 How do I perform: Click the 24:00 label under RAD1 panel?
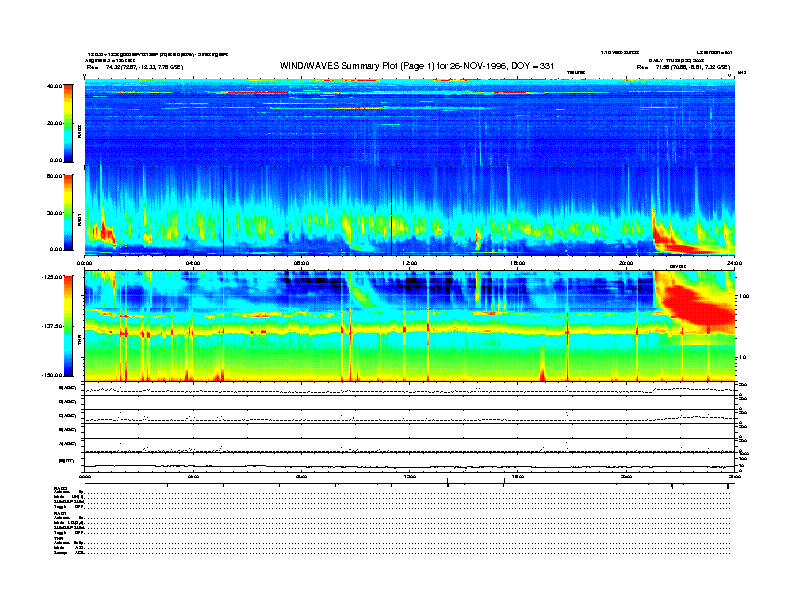pyautogui.click(x=734, y=263)
